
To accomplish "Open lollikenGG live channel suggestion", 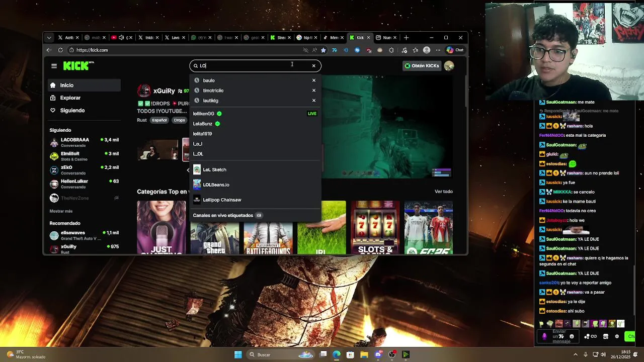I will point(255,114).
